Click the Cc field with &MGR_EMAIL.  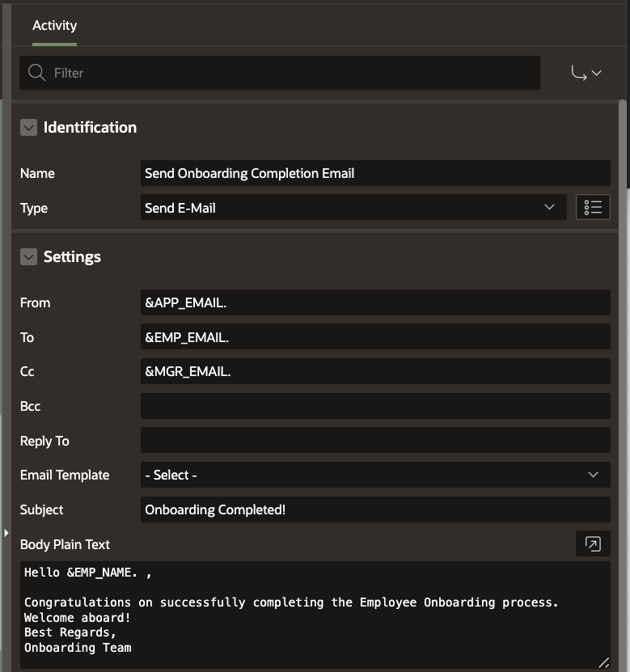coord(374,372)
